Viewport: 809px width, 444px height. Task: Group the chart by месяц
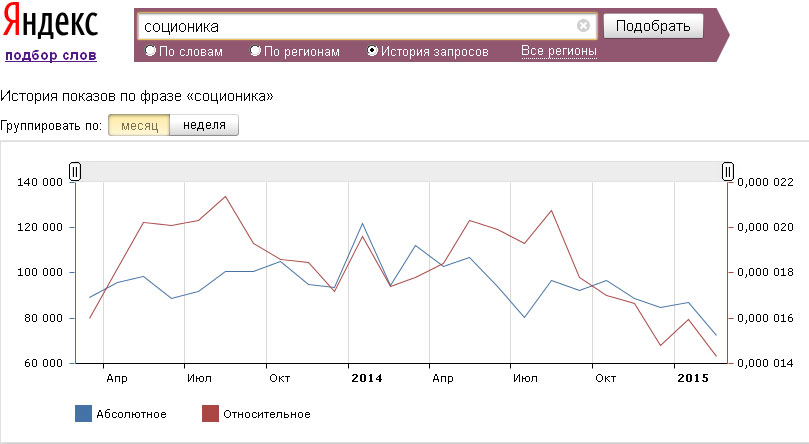(139, 126)
